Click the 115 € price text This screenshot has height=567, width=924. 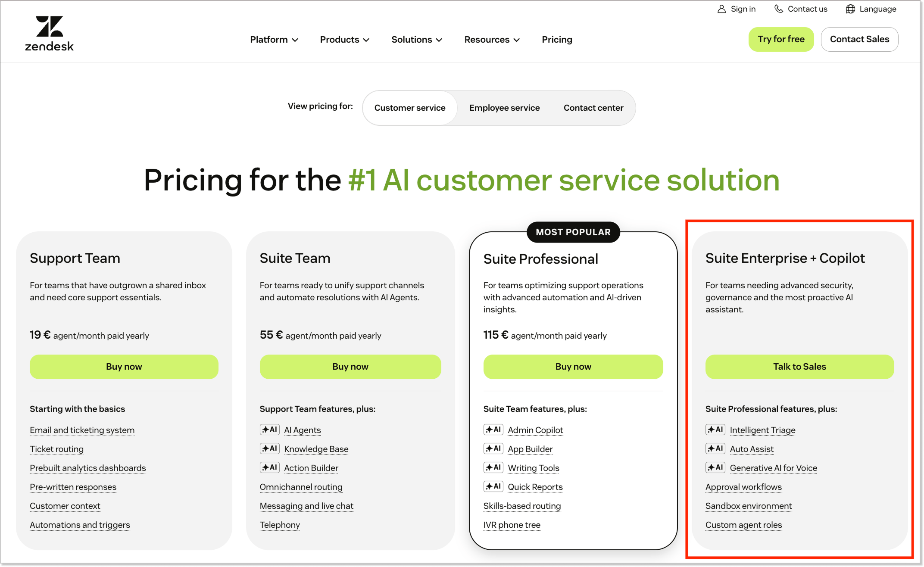tap(496, 335)
